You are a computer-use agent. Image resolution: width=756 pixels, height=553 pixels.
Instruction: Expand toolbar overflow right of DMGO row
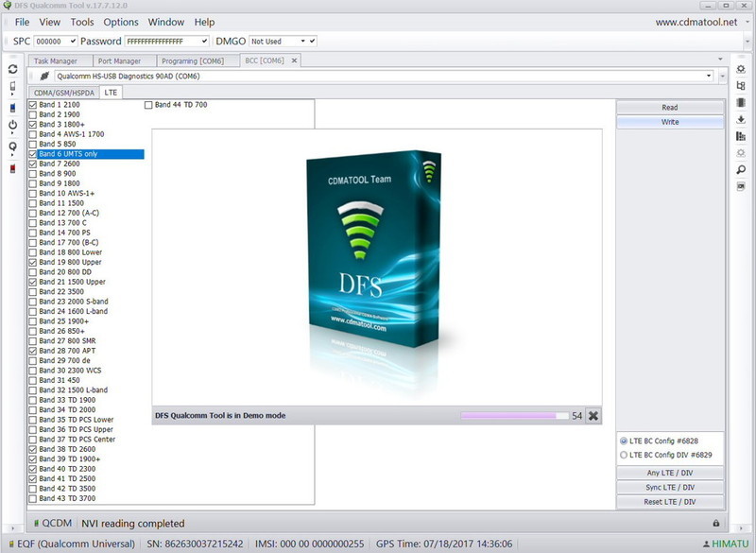coord(748,42)
